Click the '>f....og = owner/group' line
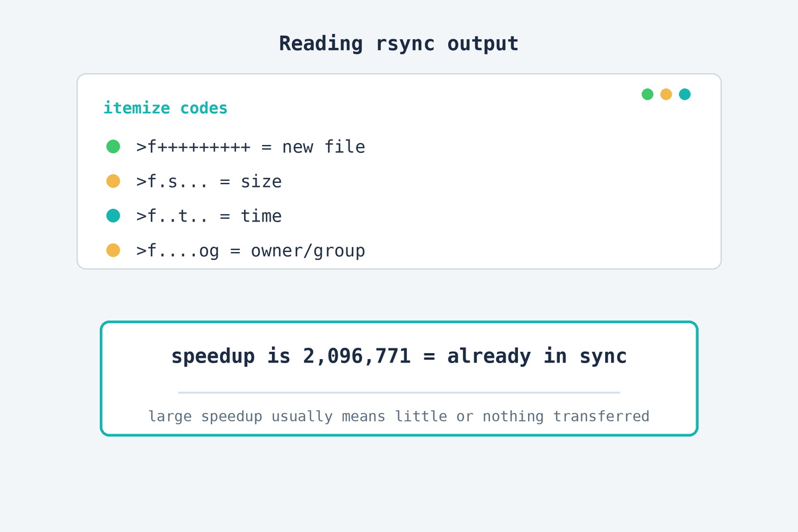This screenshot has height=532, width=798. 251,251
